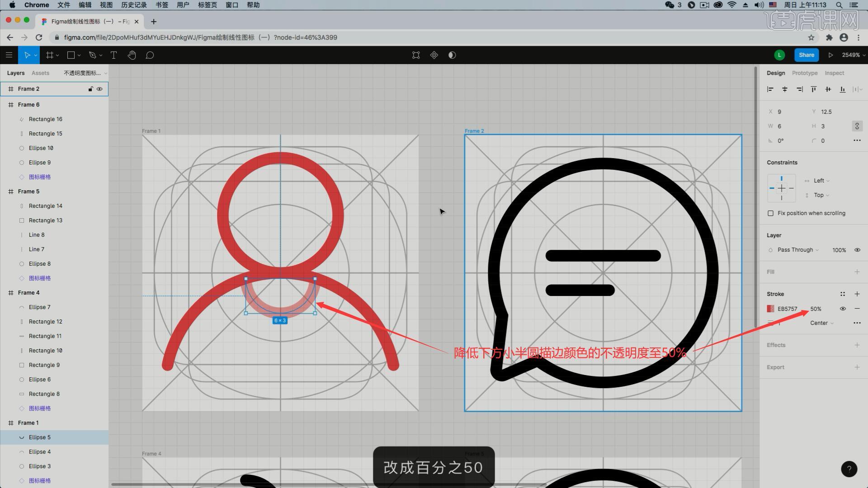Viewport: 868px width, 488px height.
Task: Open the move tools dropdown arrow
Action: point(36,56)
